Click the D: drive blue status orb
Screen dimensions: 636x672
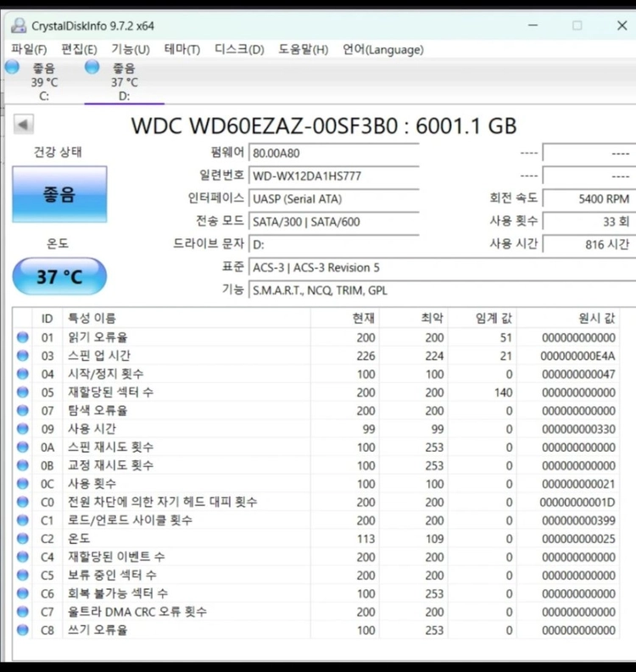92,67
